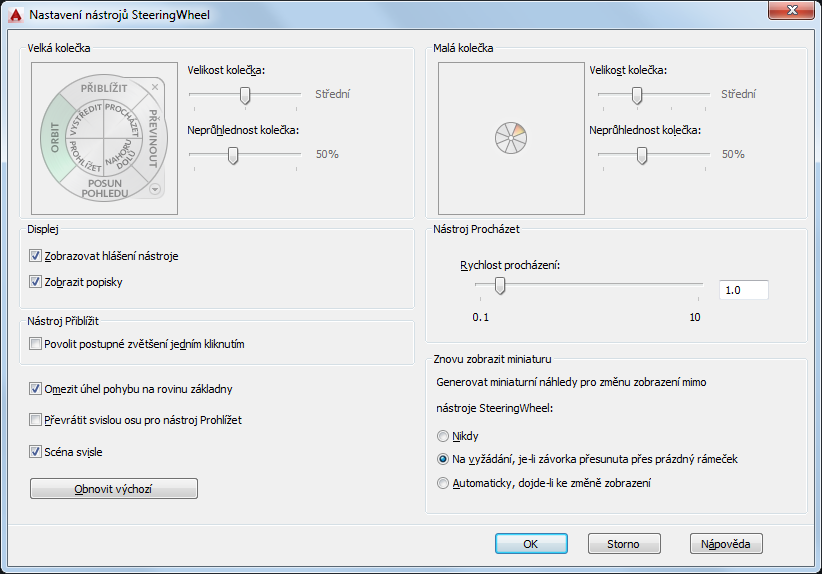The width and height of the screenshot is (822, 574).
Task: Click the walk speed slider thumb
Action: tap(500, 286)
